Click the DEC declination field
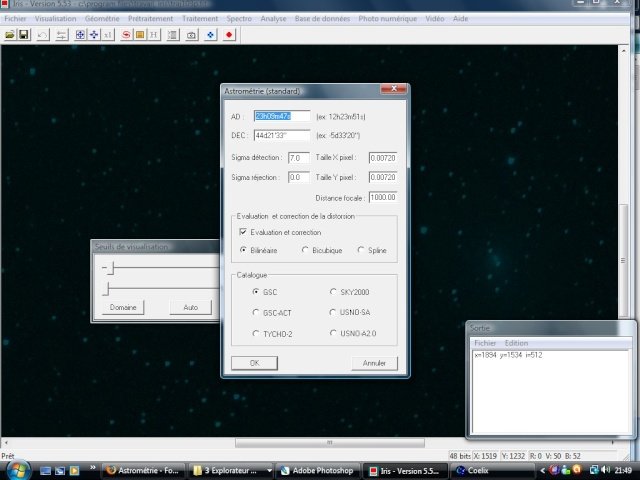 coord(282,135)
